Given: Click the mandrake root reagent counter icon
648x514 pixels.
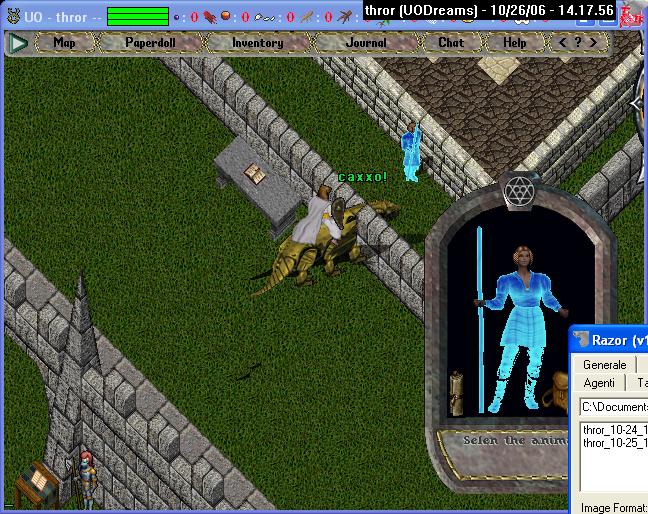Looking at the screenshot, I should [344, 17].
